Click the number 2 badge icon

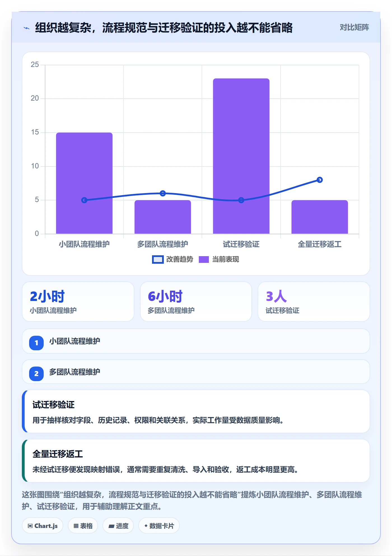[36, 374]
